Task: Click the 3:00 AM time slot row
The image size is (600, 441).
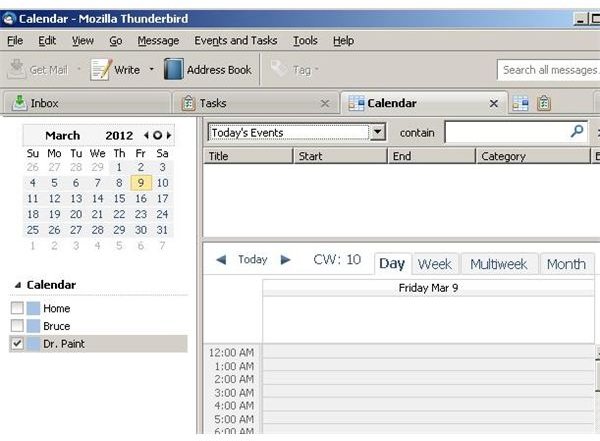Action: [x=428, y=392]
